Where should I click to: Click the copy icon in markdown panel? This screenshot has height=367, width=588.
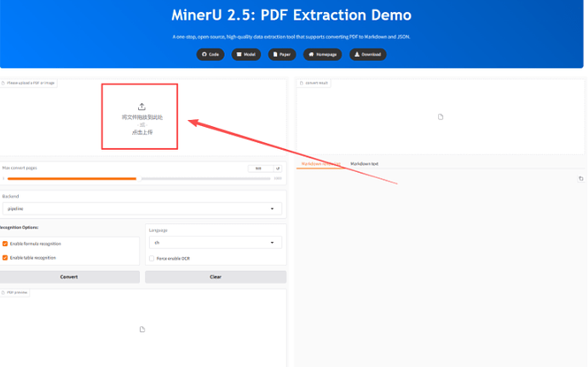581,179
